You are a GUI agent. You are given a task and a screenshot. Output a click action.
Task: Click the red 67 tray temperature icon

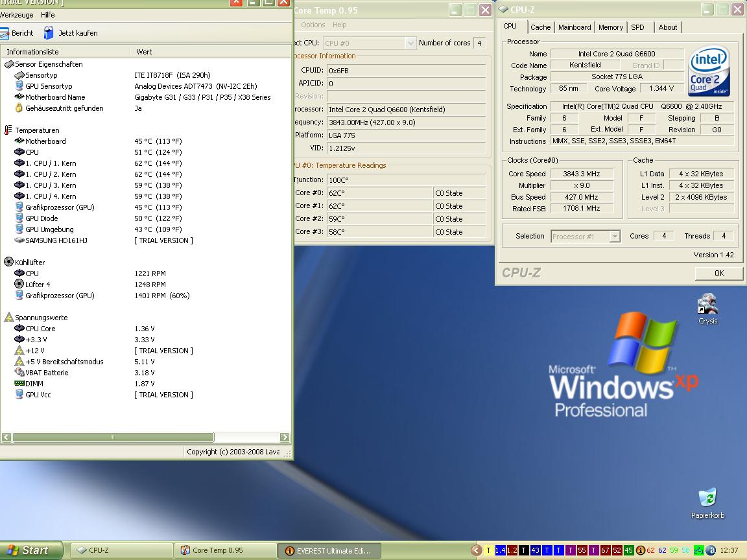(605, 550)
